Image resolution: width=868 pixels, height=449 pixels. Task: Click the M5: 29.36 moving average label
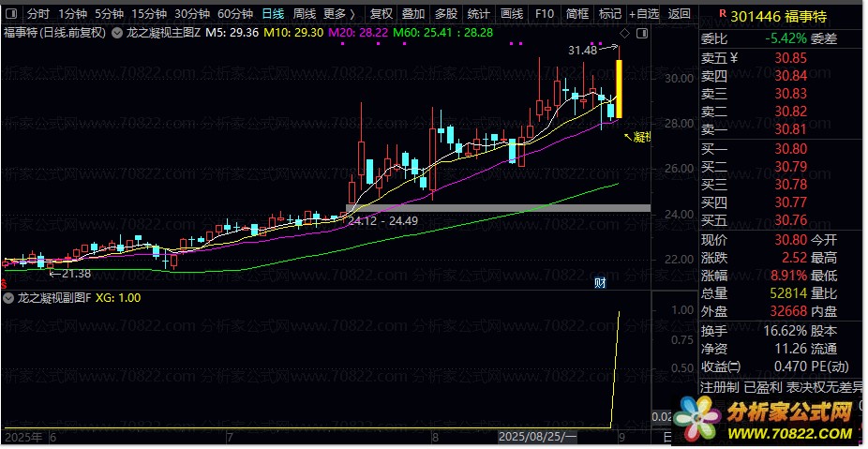click(232, 33)
